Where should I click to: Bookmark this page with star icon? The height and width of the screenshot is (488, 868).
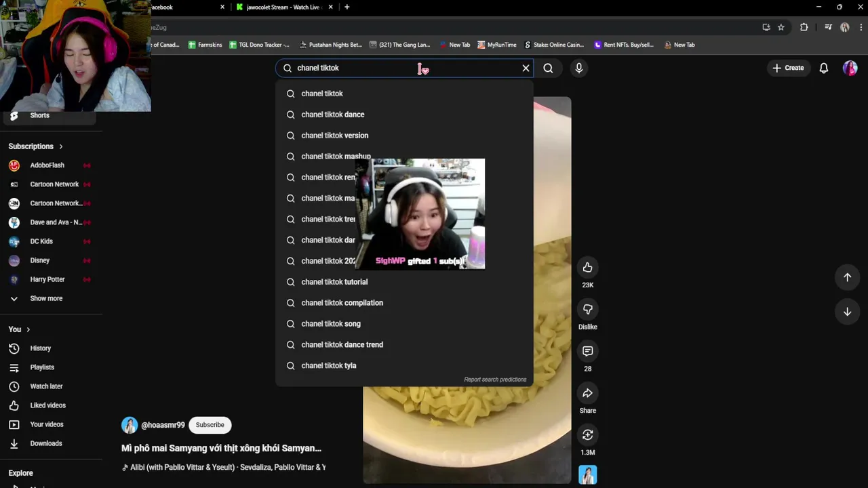pyautogui.click(x=781, y=27)
